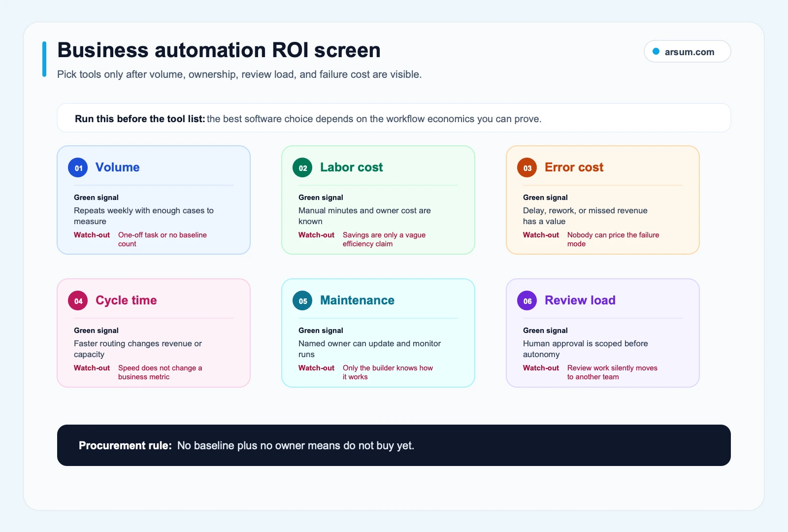Click 'Speed does not change a business metric'
788x532 pixels.
coord(160,372)
